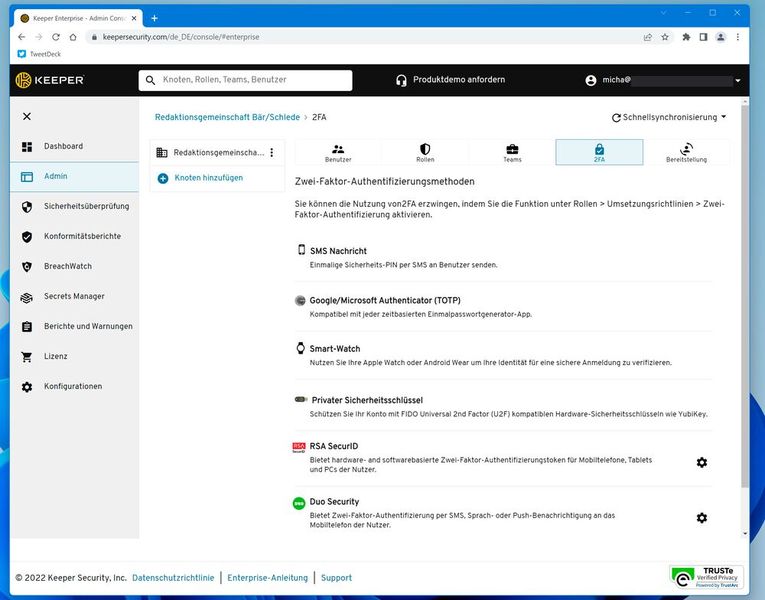Reload the browser page

56,37
